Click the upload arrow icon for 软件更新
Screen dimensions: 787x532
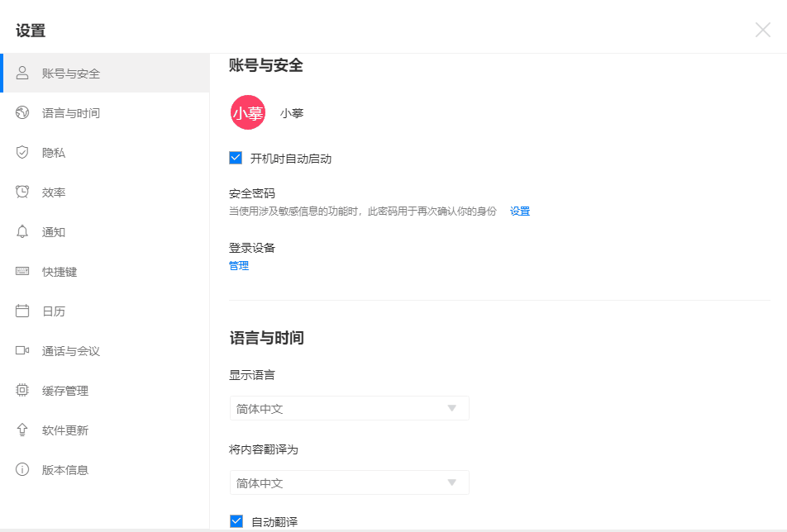click(x=22, y=430)
